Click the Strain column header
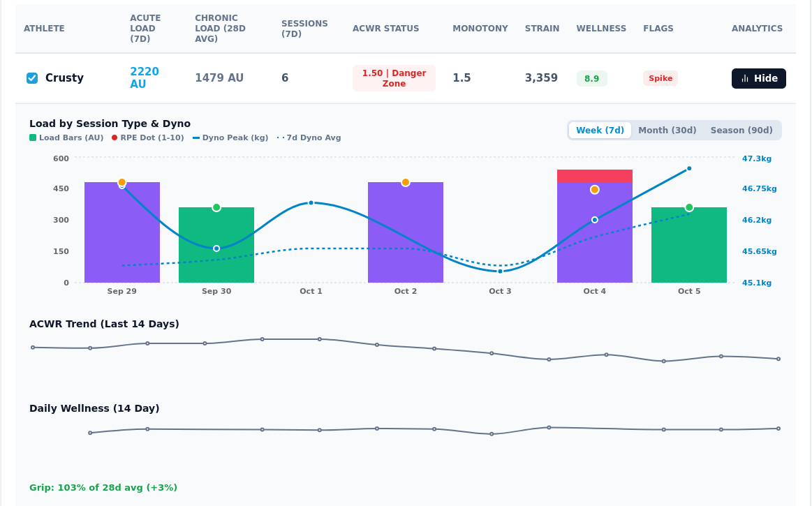This screenshot has width=812, height=506. pos(542,29)
